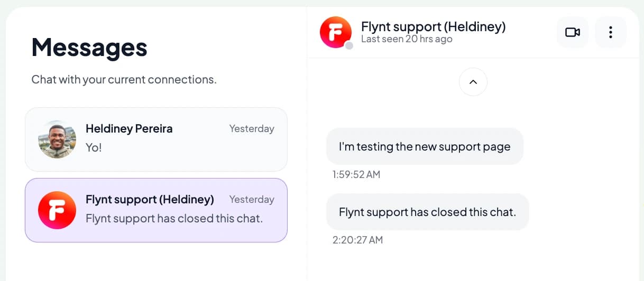Click the 1:59:52 AM message timestamp
Screen dimensions: 644x281
click(356, 174)
